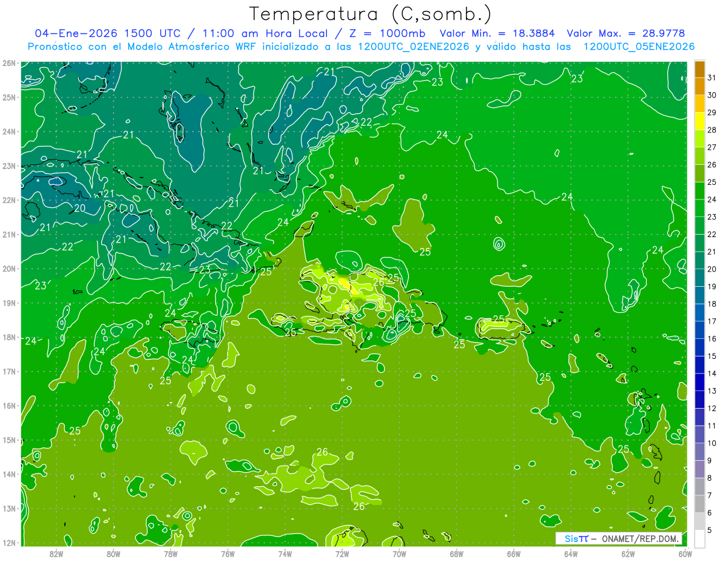The width and height of the screenshot is (728, 562).
Task: Click the '1200UTC_05ENE2026' valid-until time
Action: coord(639,47)
